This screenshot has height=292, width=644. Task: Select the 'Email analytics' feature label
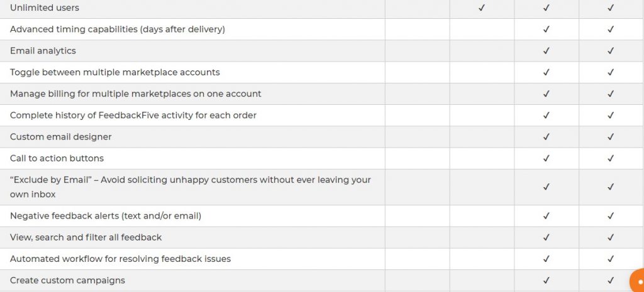pos(43,51)
